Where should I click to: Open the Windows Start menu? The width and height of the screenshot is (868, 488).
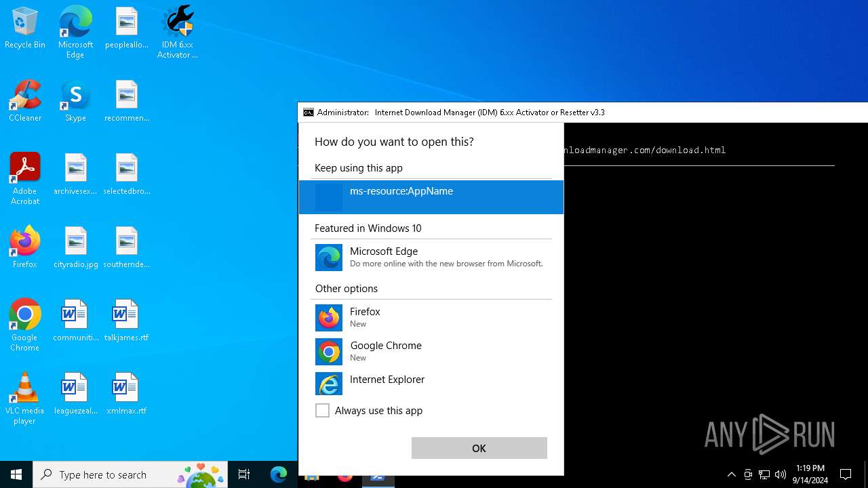pos(16,474)
